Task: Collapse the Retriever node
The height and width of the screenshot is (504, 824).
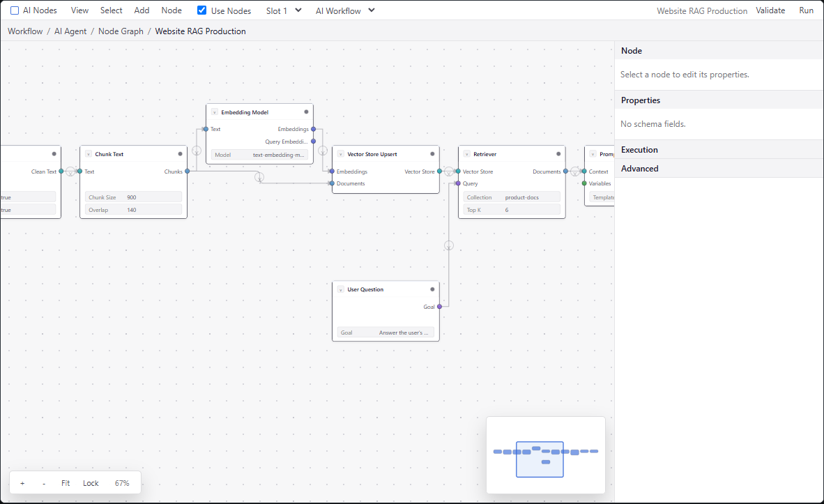Action: click(467, 154)
